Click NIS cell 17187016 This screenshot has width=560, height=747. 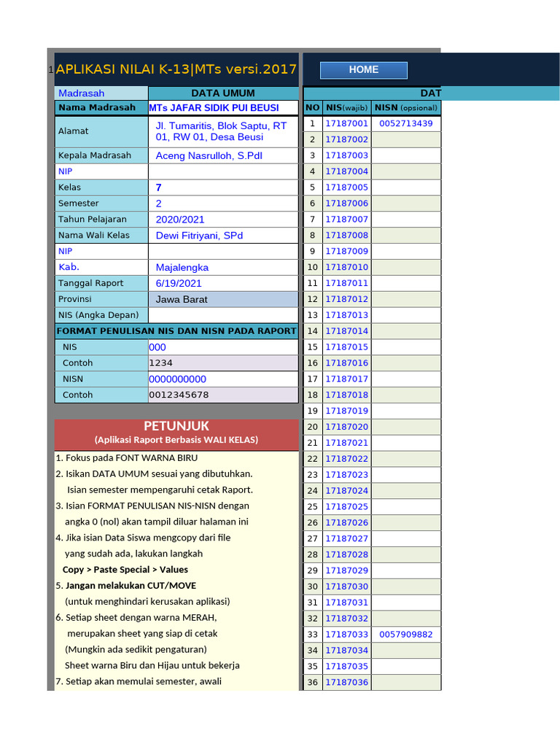click(346, 363)
